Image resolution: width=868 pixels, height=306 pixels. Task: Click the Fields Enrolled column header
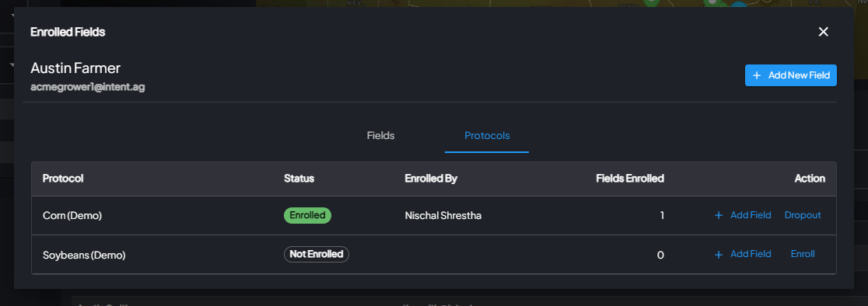[x=630, y=179]
